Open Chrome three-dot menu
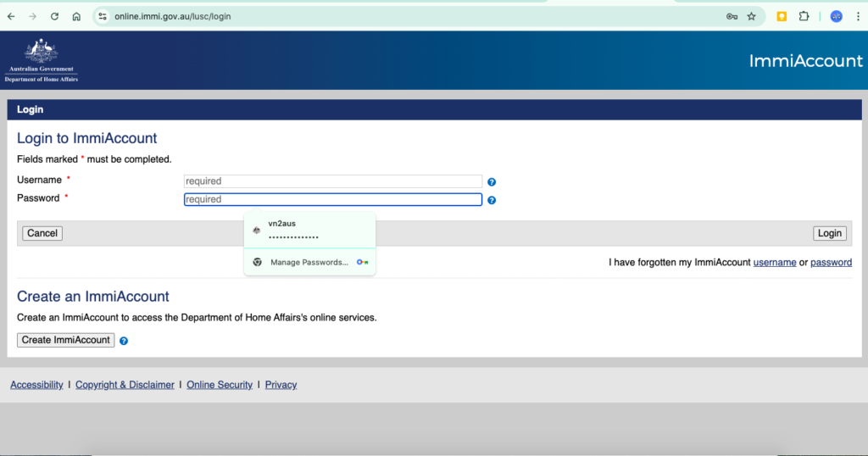 click(858, 16)
